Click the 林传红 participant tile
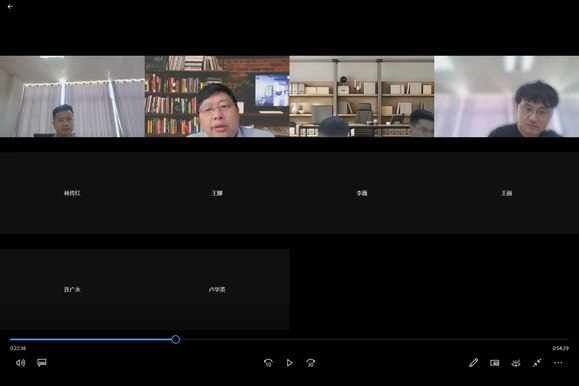This screenshot has width=579, height=386. click(x=72, y=193)
